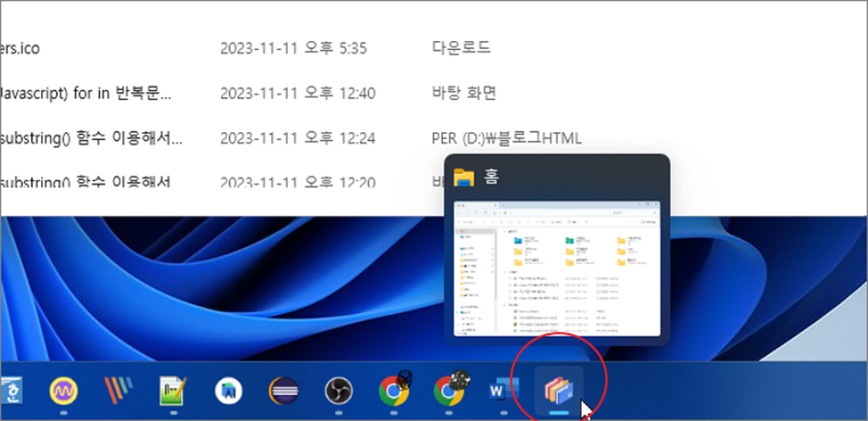Open the colorful diagonal stripes taskbar app
The image size is (868, 421).
coord(118,391)
